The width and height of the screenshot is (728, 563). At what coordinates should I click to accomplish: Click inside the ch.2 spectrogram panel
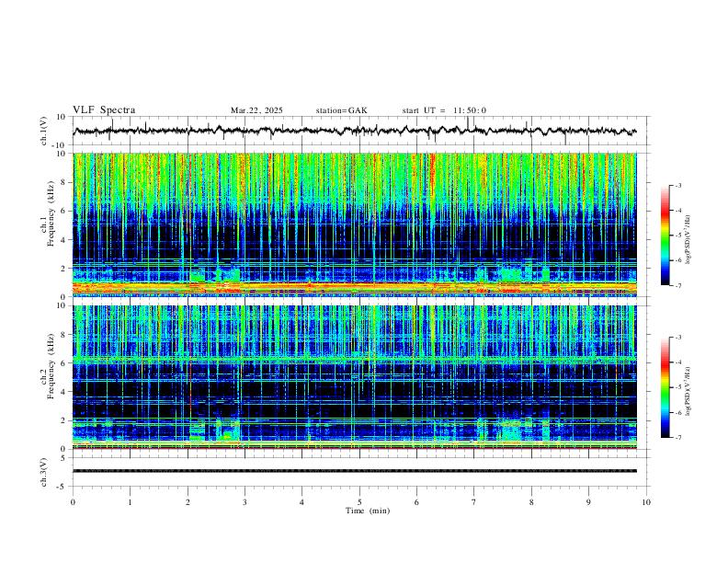point(354,377)
